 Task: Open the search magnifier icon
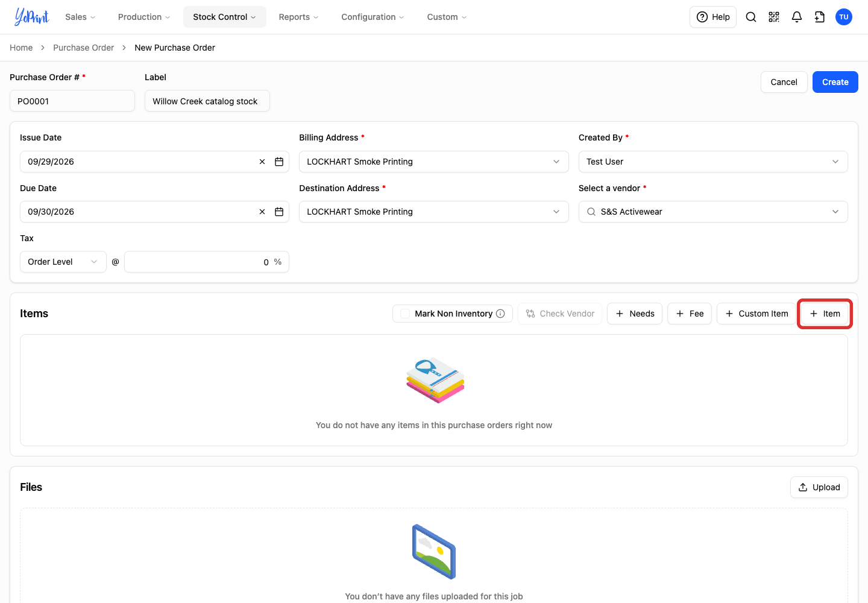click(751, 17)
